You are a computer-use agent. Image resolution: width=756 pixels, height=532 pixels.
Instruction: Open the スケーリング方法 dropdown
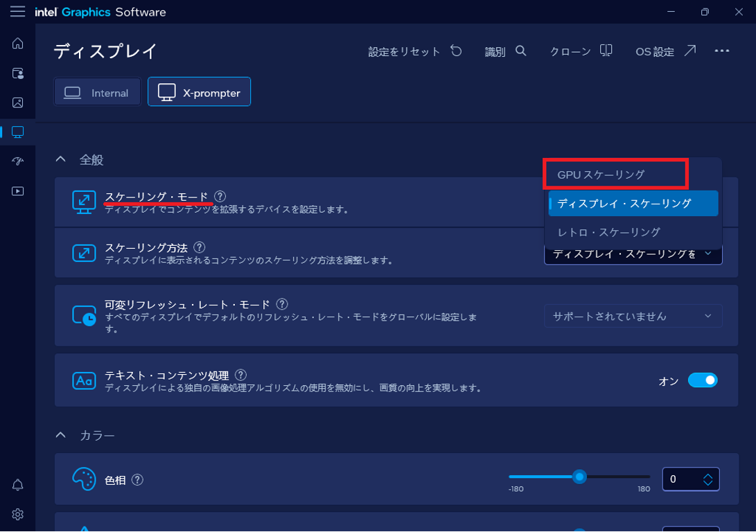(x=633, y=254)
